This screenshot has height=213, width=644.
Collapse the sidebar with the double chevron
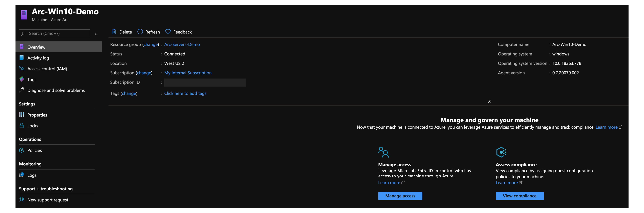pos(96,34)
